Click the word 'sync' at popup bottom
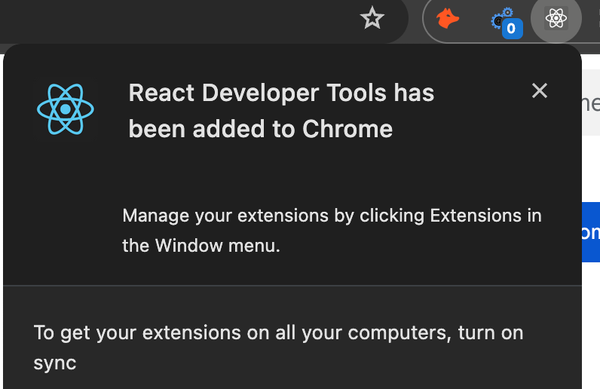 [x=55, y=363]
